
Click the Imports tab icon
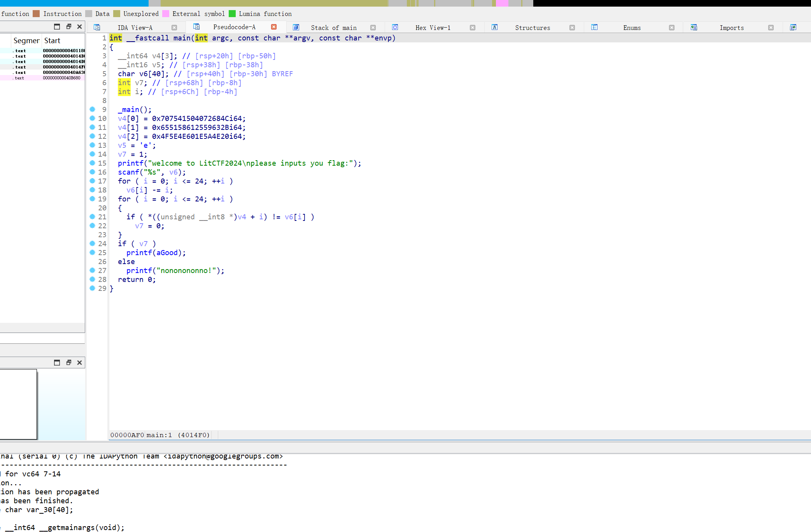694,27
